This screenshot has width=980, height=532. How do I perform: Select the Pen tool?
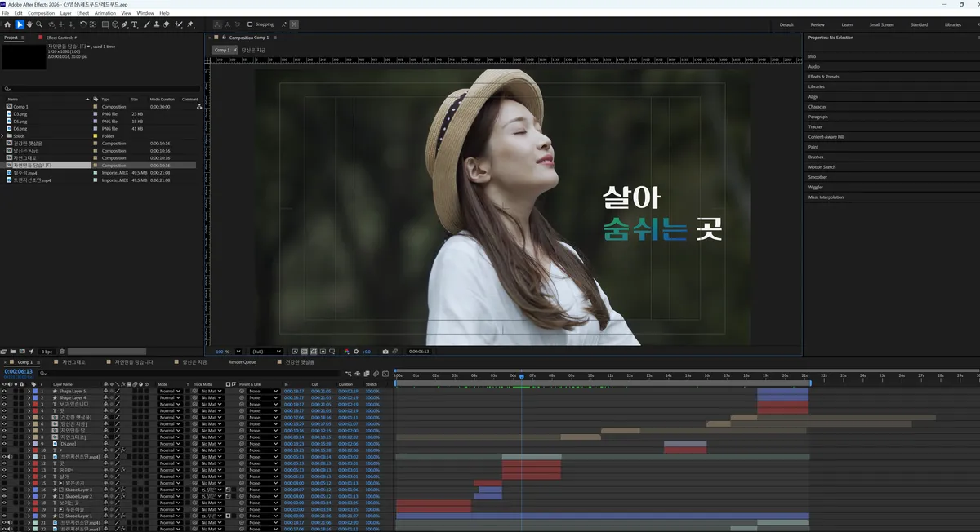click(124, 24)
